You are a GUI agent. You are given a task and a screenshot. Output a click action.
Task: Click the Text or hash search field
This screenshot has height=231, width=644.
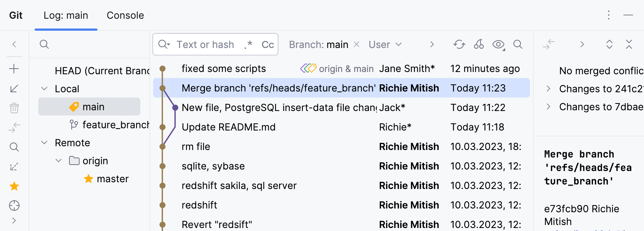[x=205, y=45]
